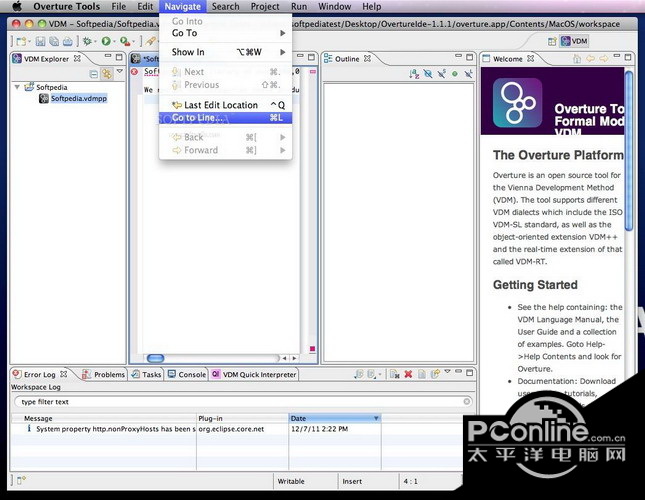Click the Run External Tools icon

click(x=125, y=41)
